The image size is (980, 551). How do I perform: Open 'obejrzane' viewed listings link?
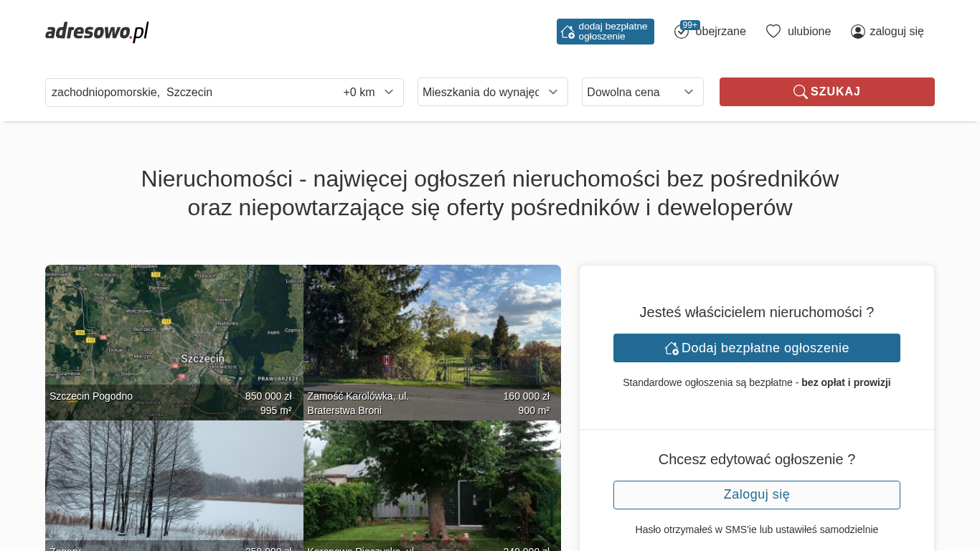tap(720, 32)
